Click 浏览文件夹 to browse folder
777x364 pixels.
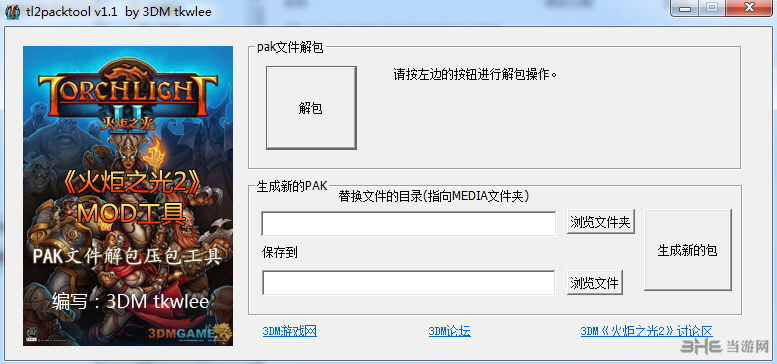tap(601, 222)
